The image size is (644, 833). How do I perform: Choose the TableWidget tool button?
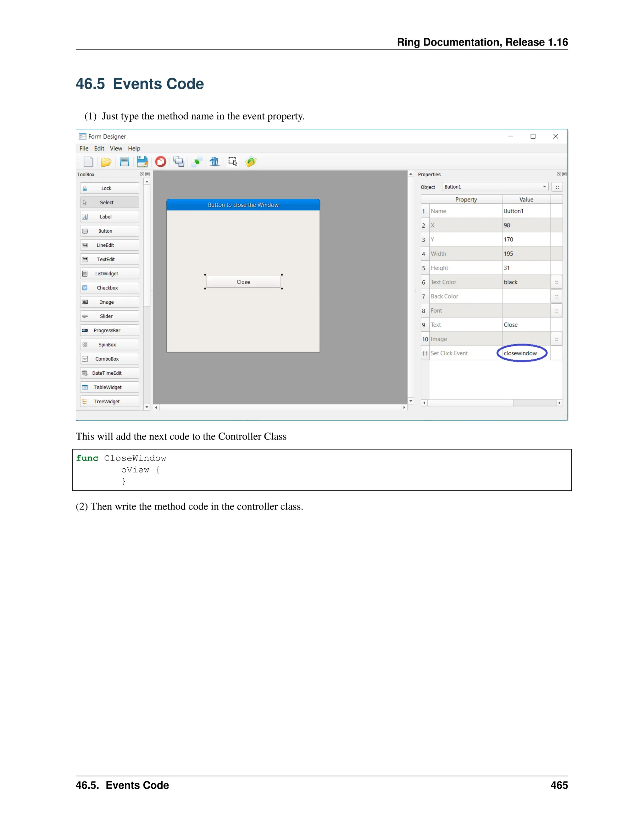pyautogui.click(x=109, y=388)
